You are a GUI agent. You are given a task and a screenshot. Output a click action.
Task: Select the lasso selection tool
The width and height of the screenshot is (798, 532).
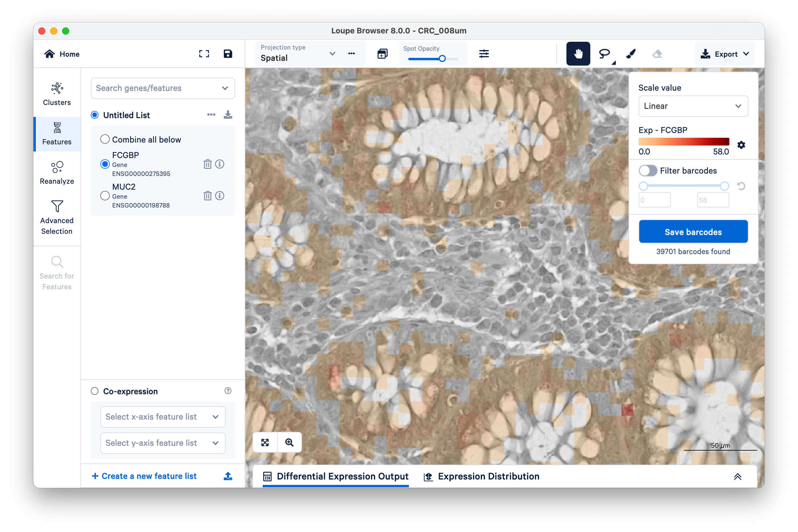coord(604,54)
